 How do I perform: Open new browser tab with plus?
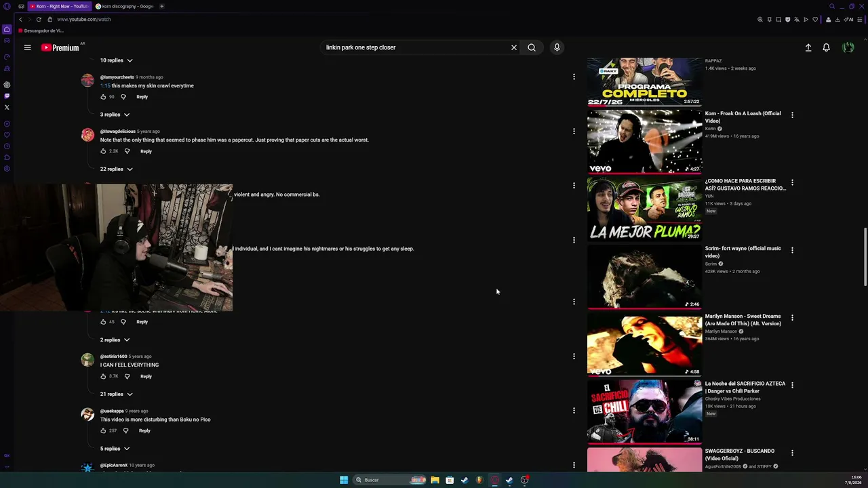[161, 6]
